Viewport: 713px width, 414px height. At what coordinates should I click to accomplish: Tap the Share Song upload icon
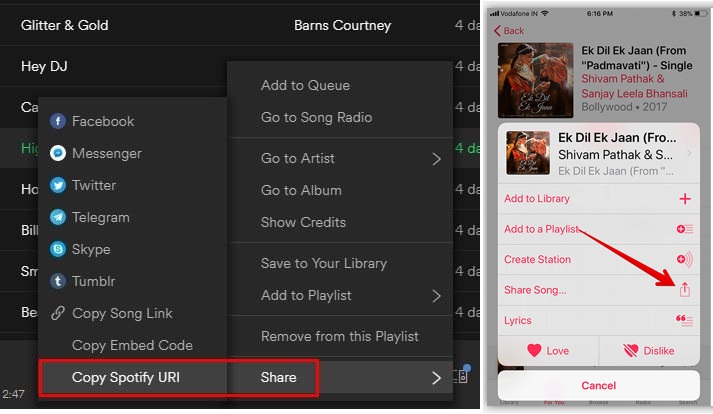tap(684, 289)
